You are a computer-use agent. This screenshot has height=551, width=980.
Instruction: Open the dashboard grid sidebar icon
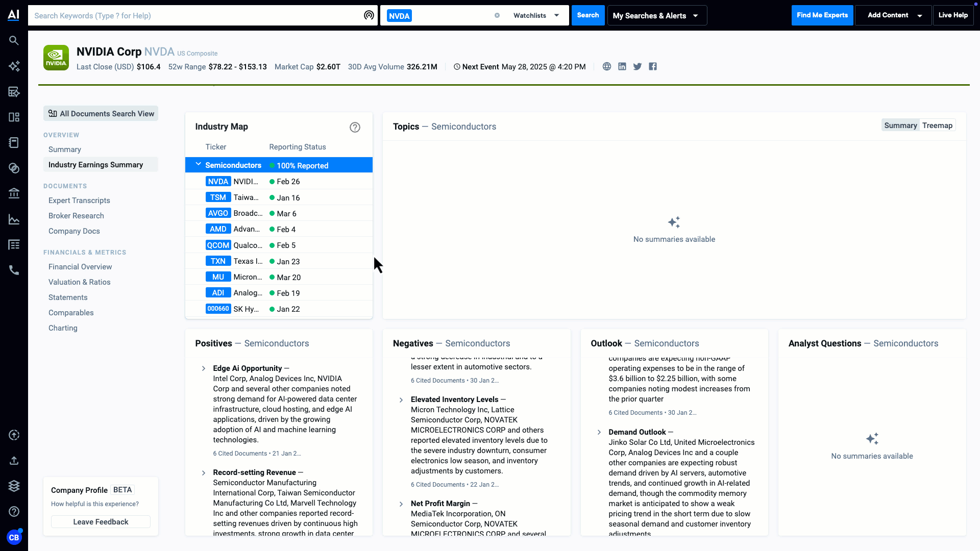(x=14, y=117)
